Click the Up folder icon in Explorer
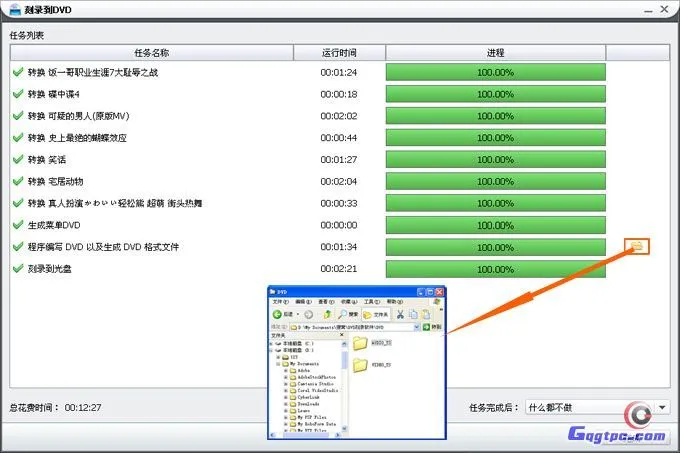 (x=326, y=314)
